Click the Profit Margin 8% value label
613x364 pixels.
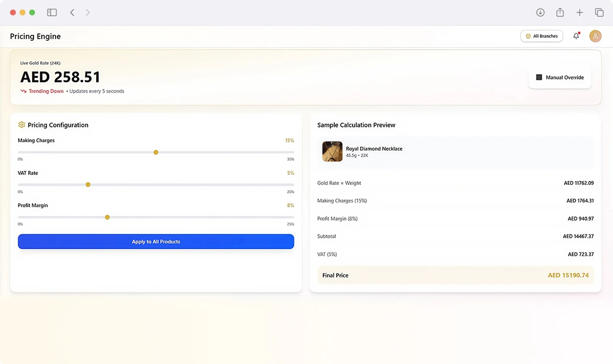[291, 205]
